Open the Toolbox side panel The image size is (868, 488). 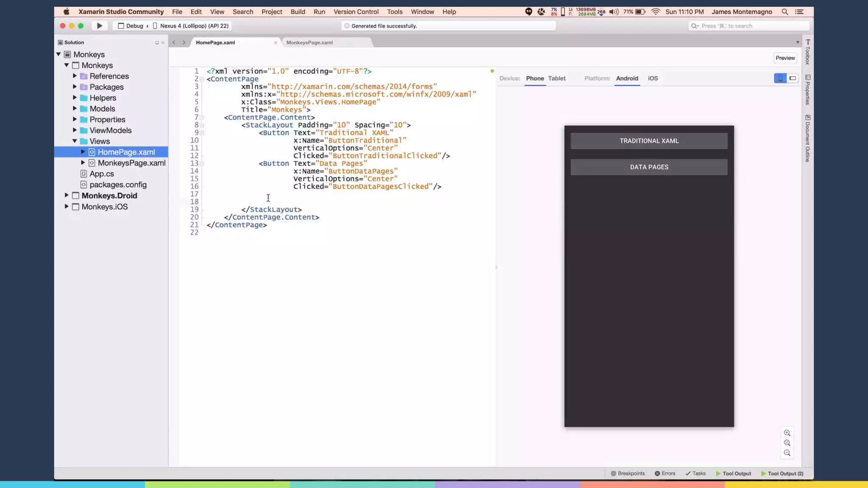808,52
